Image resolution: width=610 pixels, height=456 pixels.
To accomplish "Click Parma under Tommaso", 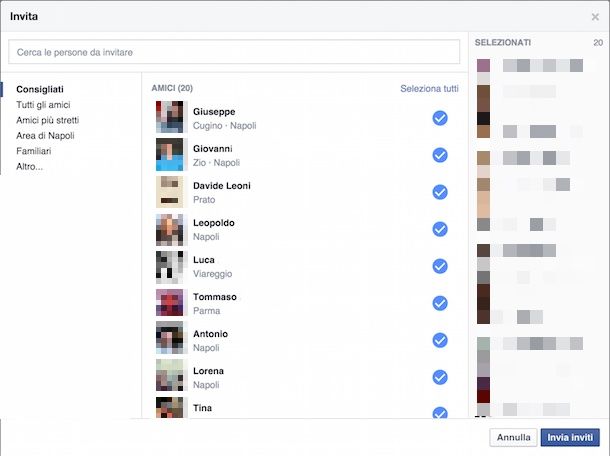I will click(x=207, y=311).
